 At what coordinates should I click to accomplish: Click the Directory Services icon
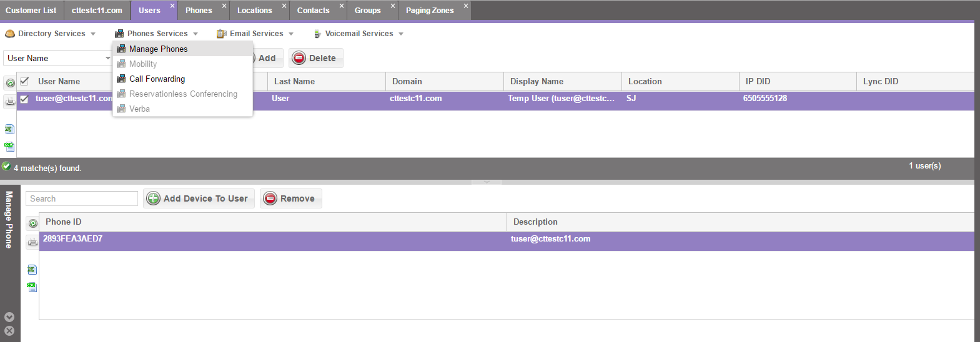[10, 34]
